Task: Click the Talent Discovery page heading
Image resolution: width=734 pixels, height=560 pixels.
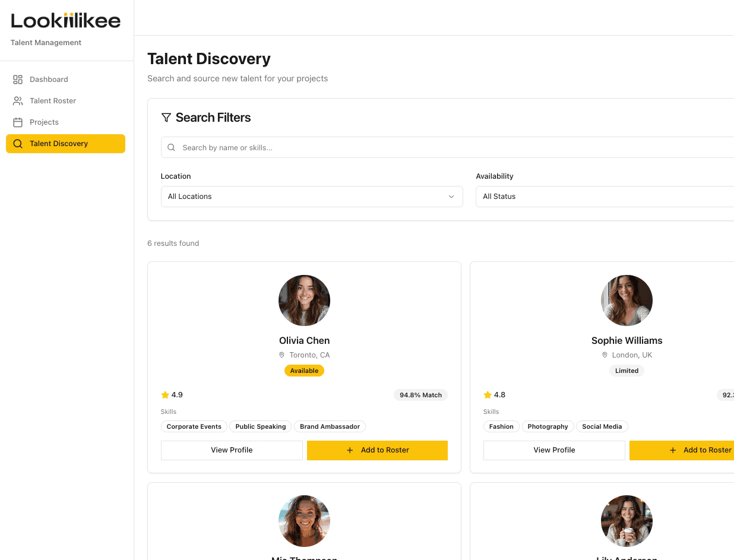Action: coord(209,59)
